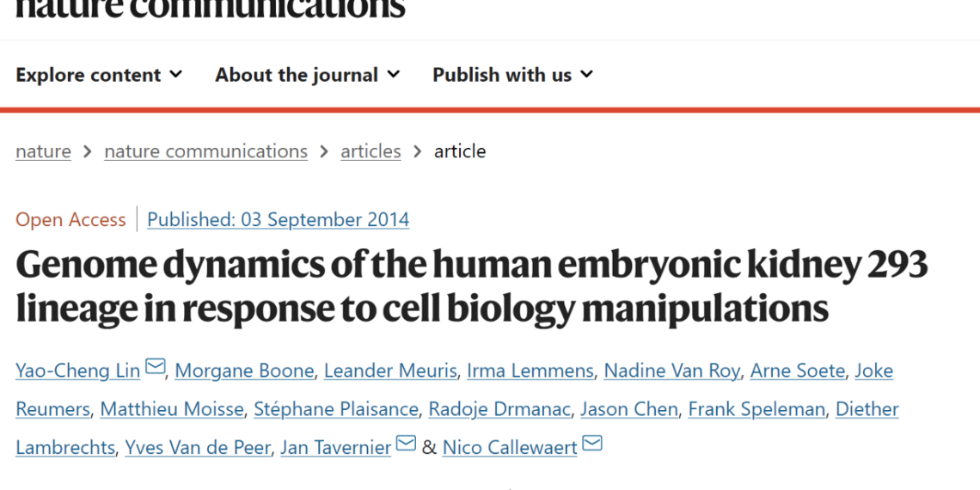This screenshot has height=490, width=980.
Task: Expand the Publish with us menu
Action: click(512, 75)
